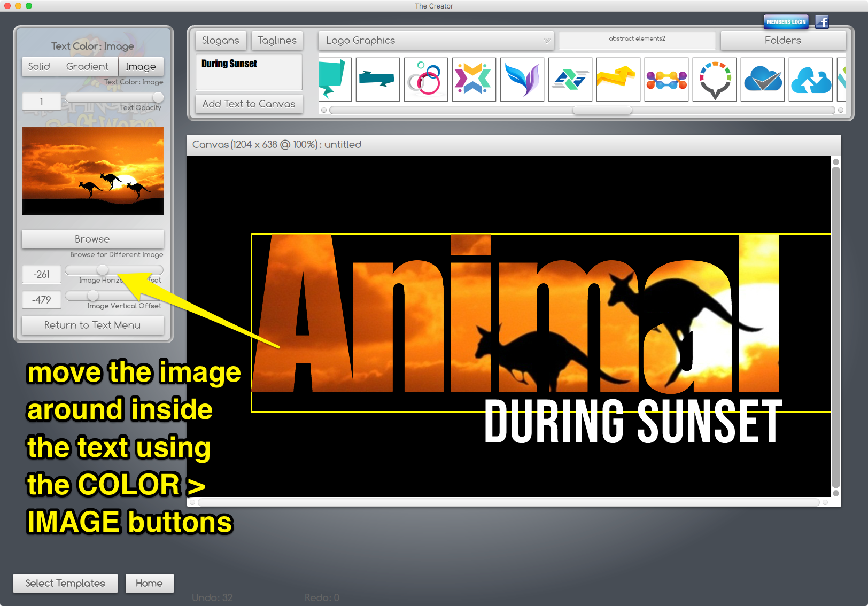Screen dimensions: 868x606
Task: Click the vertical offset value -479 field
Action: (x=42, y=300)
